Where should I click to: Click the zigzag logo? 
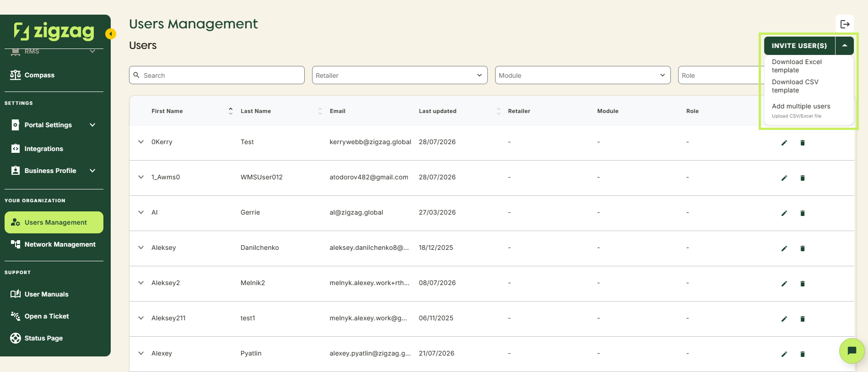click(54, 31)
